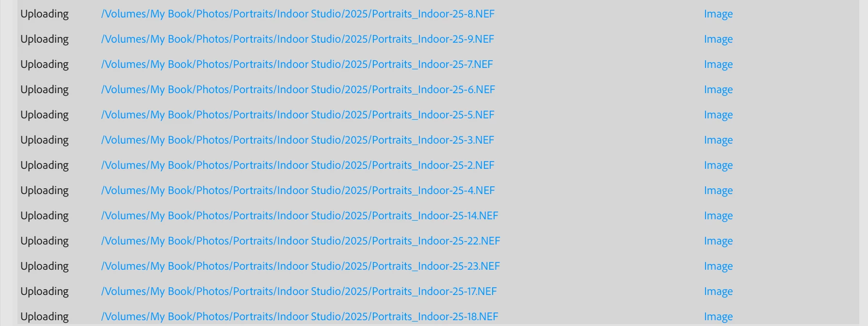Open the Portraits_Indoor-25-9.NEF file path link
The width and height of the screenshot is (868, 326).
[x=298, y=39]
